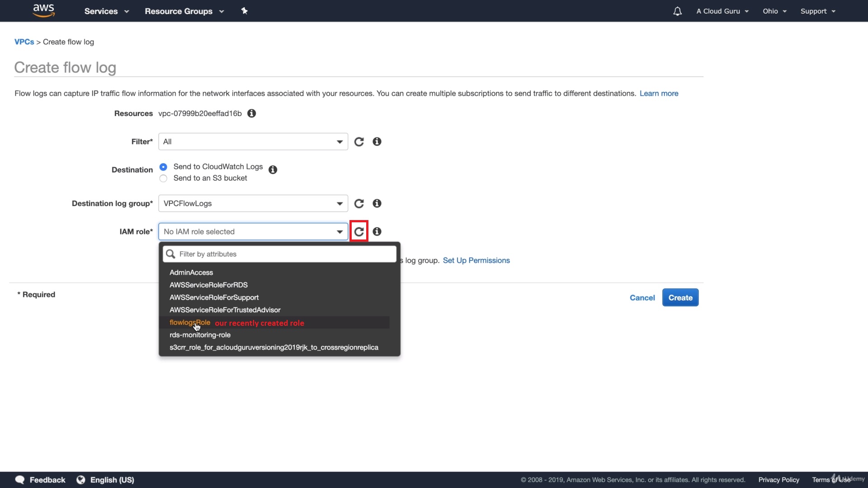868x488 pixels.
Task: Choose flowlogsRole from the role list
Action: coord(190,323)
